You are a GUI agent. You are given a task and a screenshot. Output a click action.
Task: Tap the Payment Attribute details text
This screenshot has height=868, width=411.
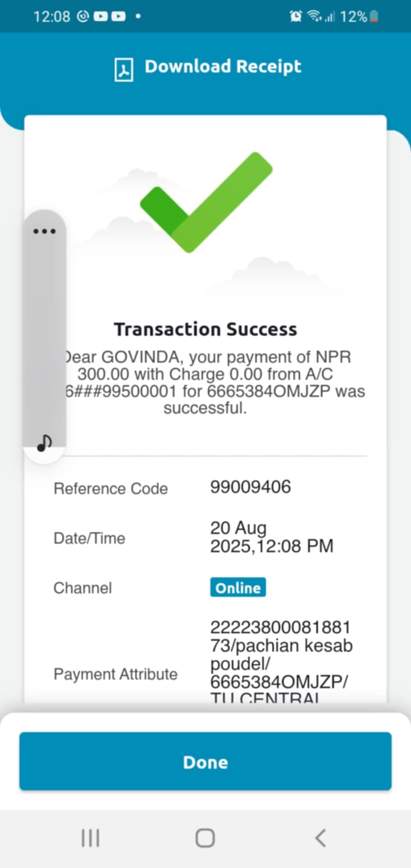[281, 664]
